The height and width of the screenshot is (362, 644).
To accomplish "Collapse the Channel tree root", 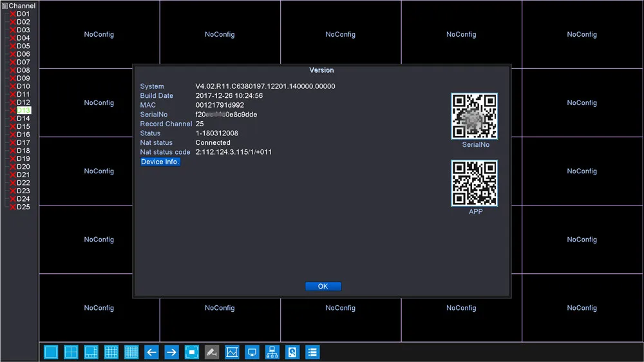I will [5, 6].
